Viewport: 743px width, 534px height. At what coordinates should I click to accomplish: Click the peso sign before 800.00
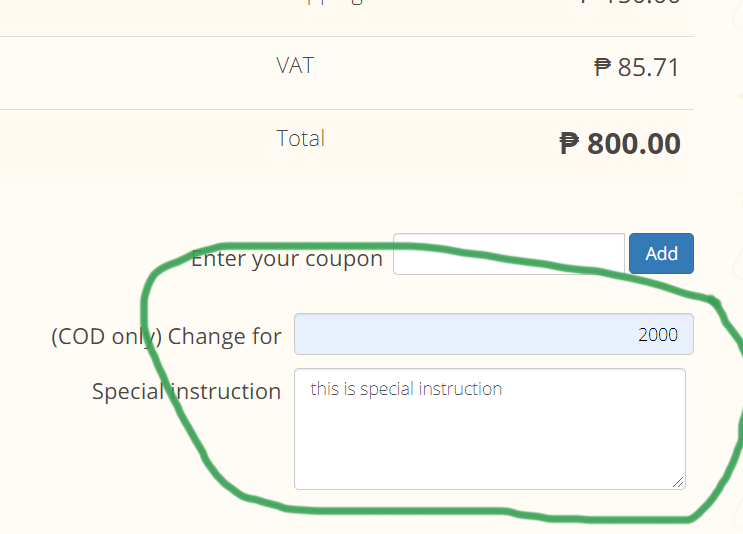569,144
